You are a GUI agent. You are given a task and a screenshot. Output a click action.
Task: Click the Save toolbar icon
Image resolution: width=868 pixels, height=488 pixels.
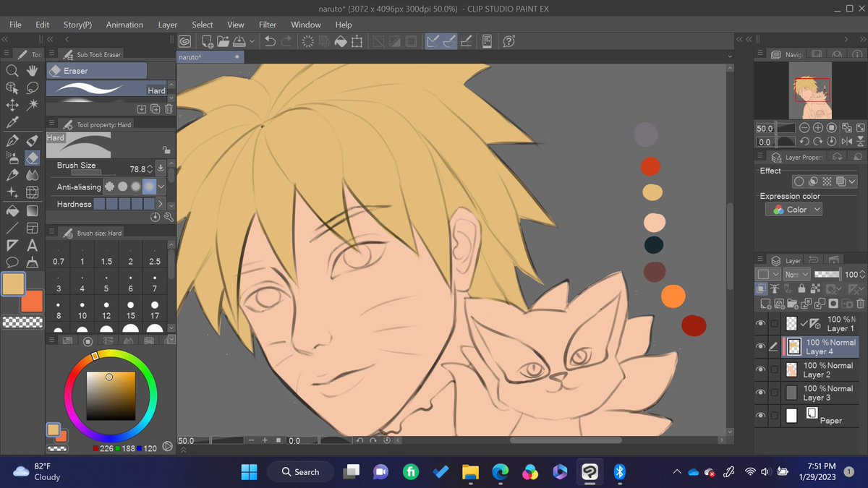238,42
